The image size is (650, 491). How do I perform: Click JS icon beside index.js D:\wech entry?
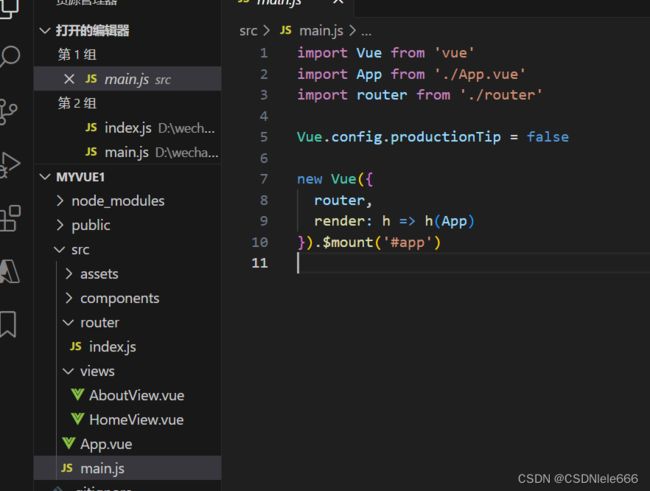point(91,127)
